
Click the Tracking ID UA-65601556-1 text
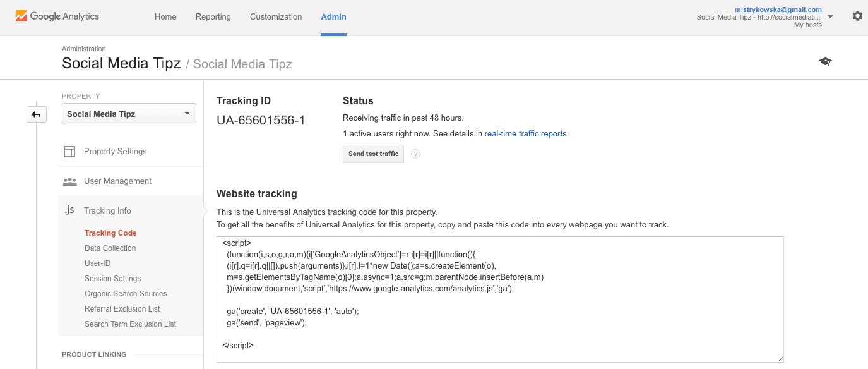pyautogui.click(x=261, y=120)
